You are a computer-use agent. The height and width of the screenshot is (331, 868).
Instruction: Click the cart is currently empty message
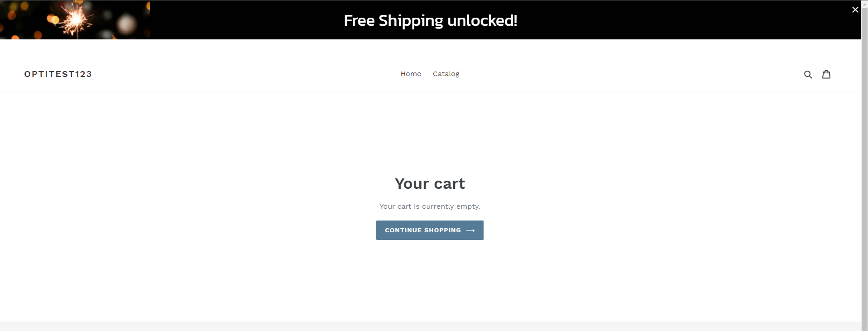click(430, 206)
